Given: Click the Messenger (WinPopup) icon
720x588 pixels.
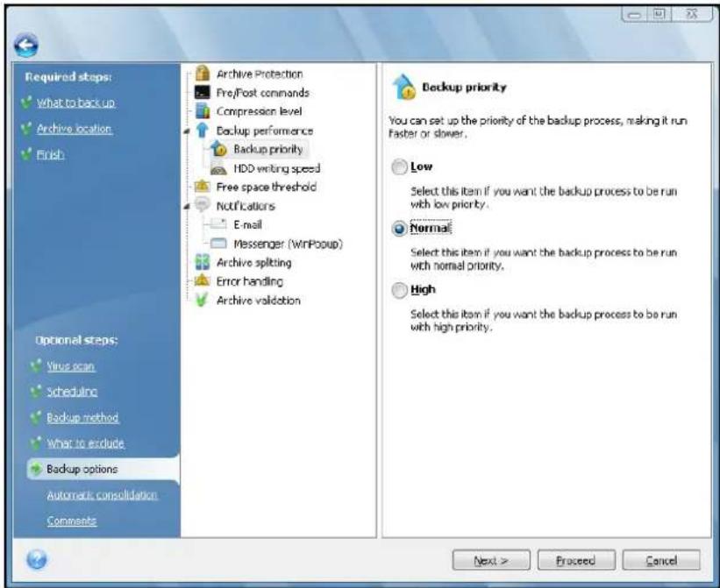Looking at the screenshot, I should [x=218, y=243].
